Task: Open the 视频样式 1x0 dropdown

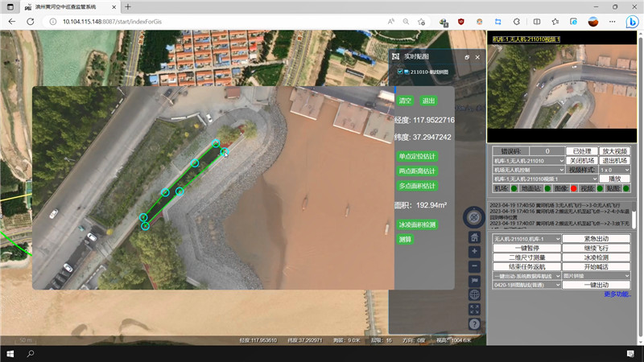Action: (614, 170)
